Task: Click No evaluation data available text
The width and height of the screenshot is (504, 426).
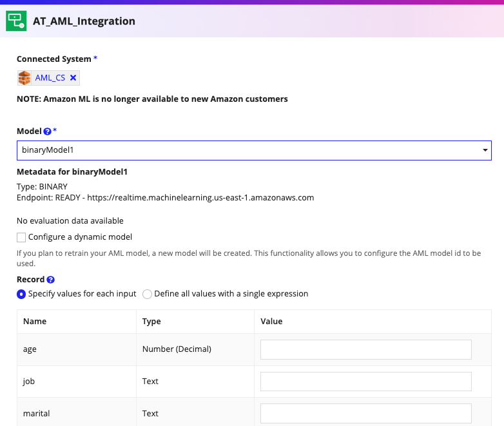Action: point(70,221)
